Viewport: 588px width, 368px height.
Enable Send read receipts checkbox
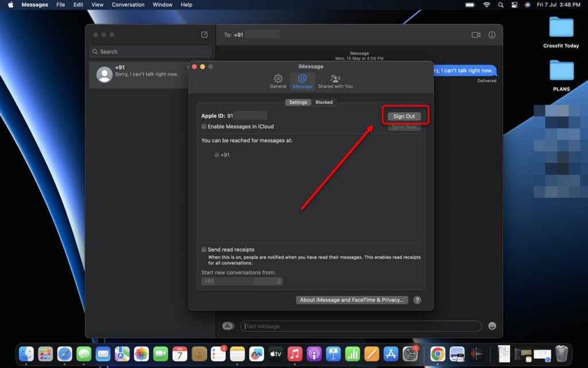(204, 250)
